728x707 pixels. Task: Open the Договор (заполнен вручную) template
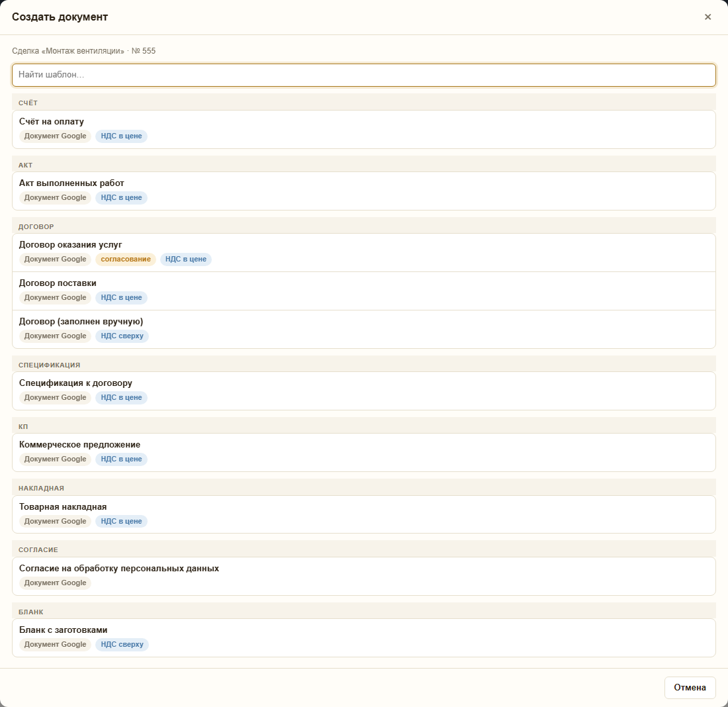click(363, 330)
